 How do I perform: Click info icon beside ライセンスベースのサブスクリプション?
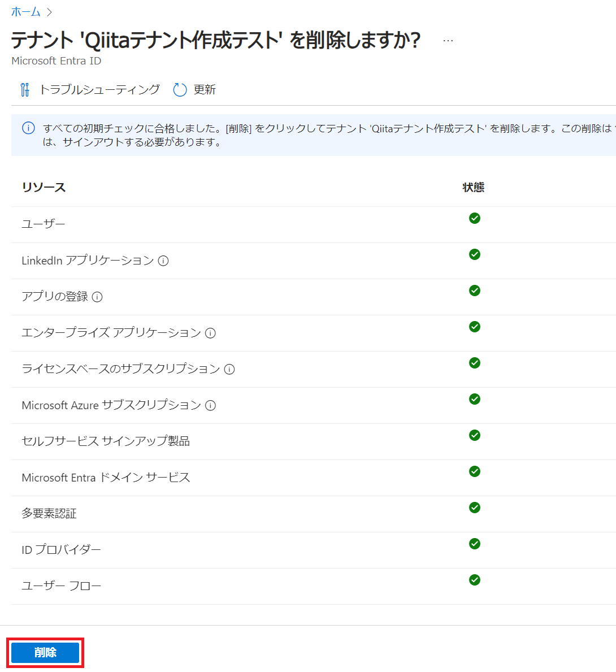click(230, 370)
